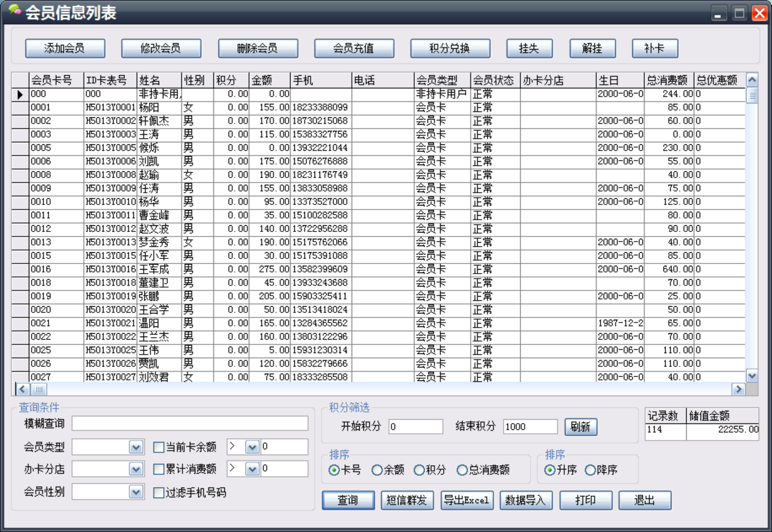Click the 打印 print button

[x=585, y=500]
